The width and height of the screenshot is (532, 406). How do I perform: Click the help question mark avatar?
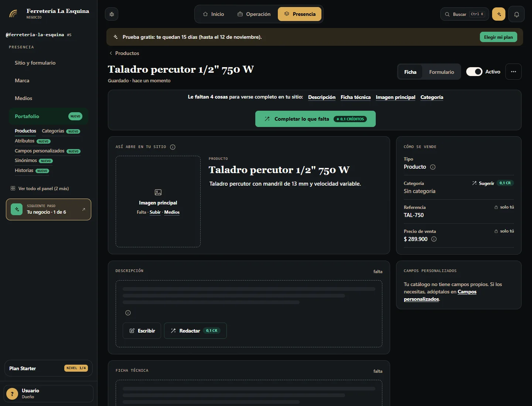(x=12, y=394)
